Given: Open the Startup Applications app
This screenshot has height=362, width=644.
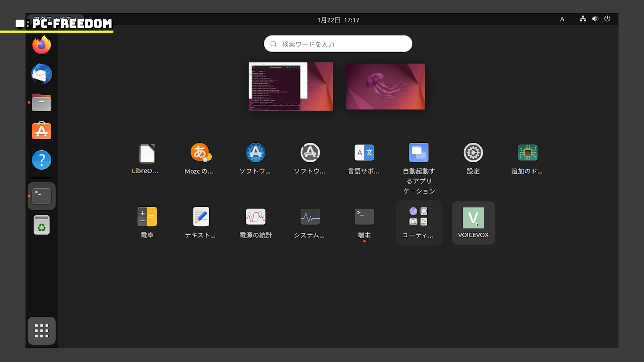Looking at the screenshot, I should [x=418, y=153].
